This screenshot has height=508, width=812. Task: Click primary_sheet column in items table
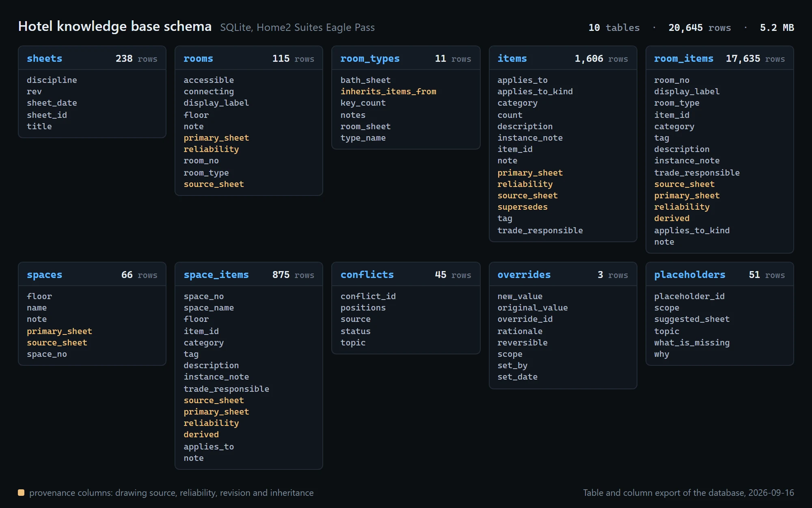point(530,173)
